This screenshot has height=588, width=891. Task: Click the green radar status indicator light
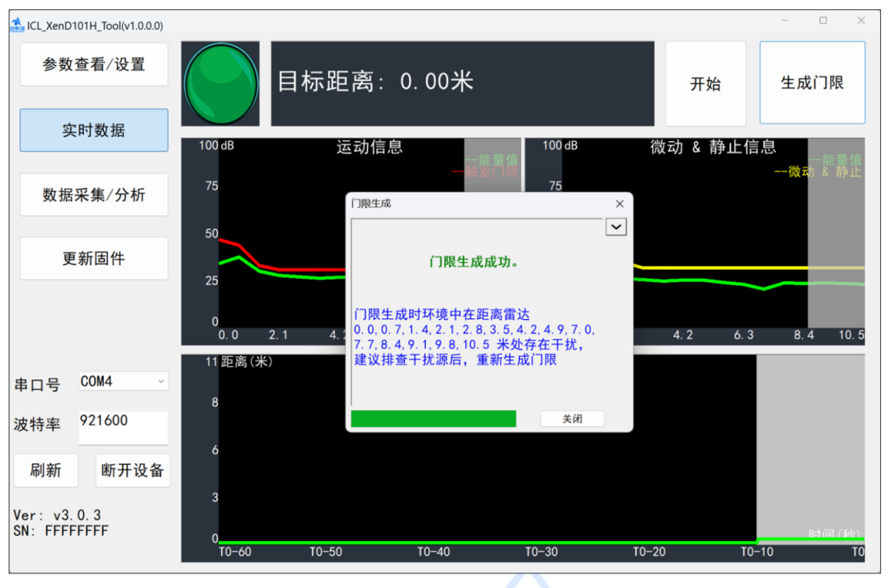[219, 82]
